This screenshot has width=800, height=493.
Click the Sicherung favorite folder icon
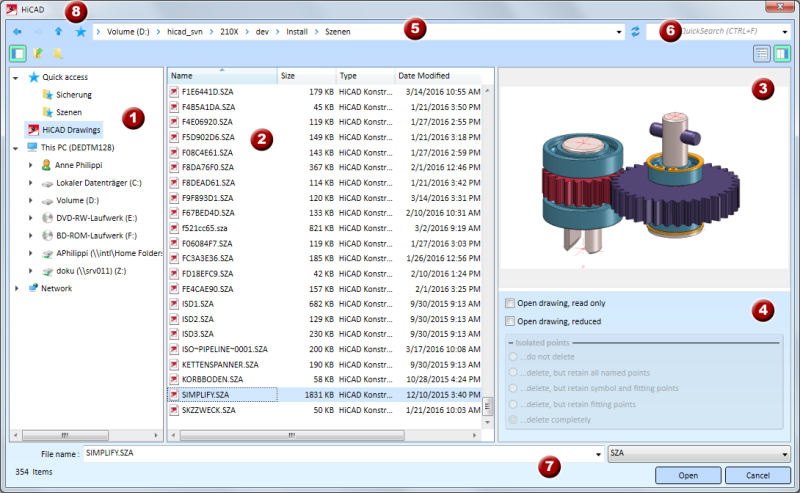tap(47, 94)
